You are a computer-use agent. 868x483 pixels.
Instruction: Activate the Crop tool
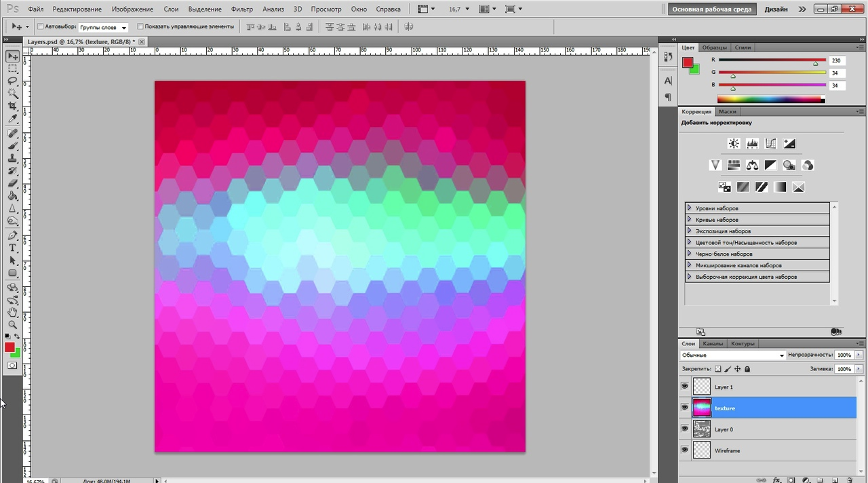tap(12, 106)
